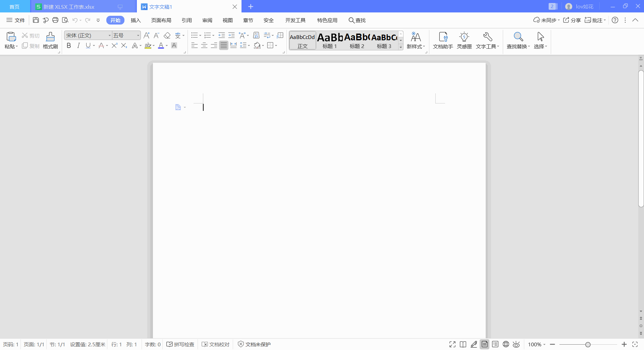Switch to the 插入 ribbon tab
644x350 pixels.
[136, 20]
